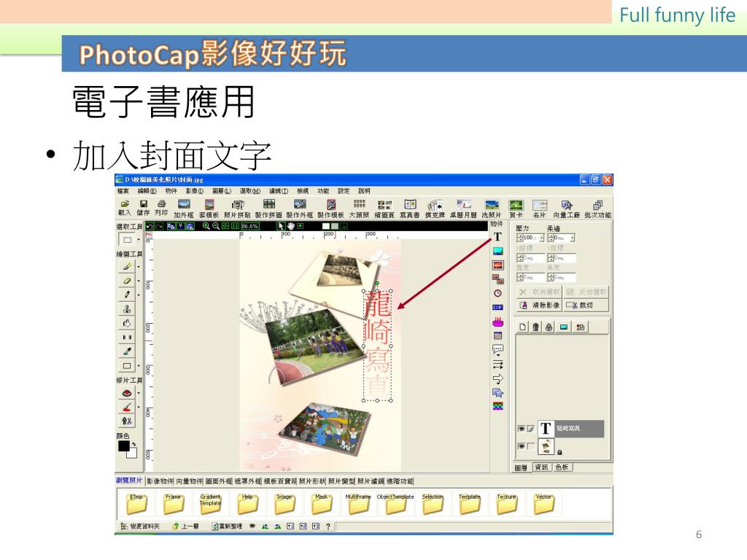Open the 影像 menu
747x560 pixels.
tap(194, 191)
